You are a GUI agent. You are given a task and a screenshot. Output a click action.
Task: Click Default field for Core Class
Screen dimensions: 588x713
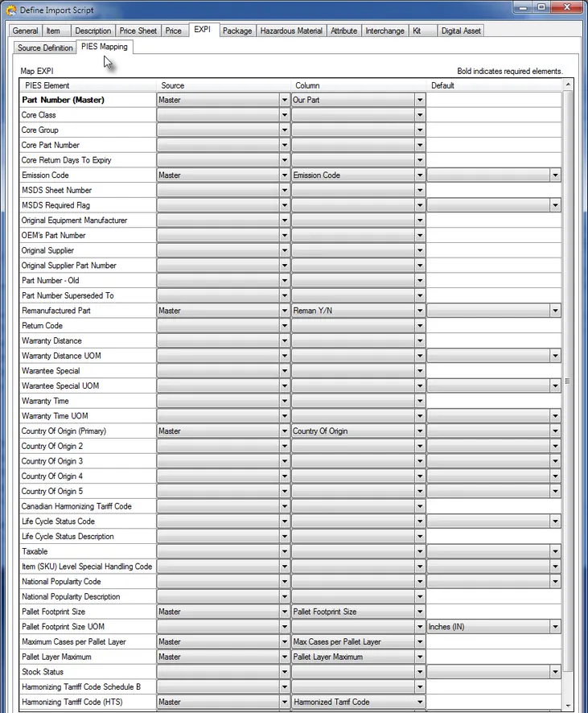pyautogui.click(x=494, y=115)
